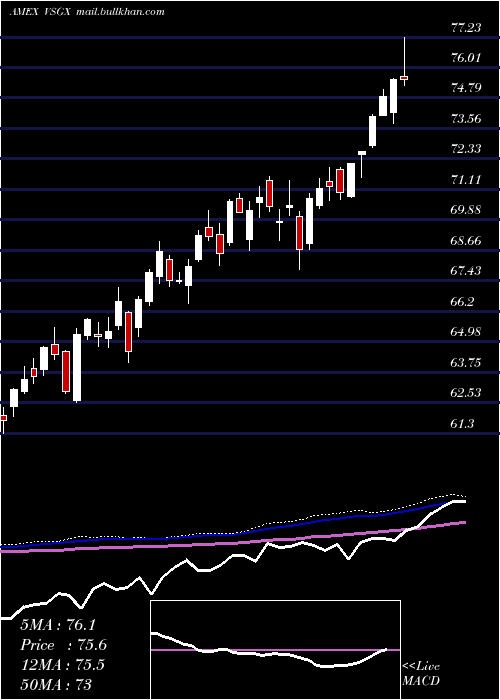Click the 68.66 price axis label
The height and width of the screenshot is (700, 500).
click(466, 241)
